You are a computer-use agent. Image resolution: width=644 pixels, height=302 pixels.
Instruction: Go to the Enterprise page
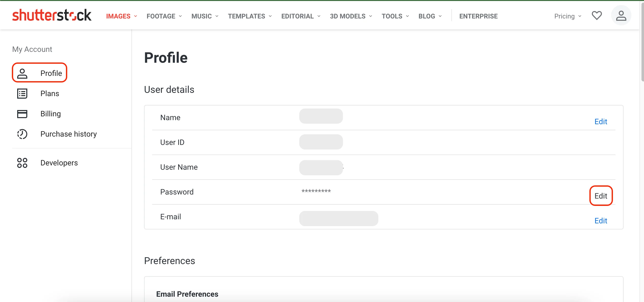point(478,16)
